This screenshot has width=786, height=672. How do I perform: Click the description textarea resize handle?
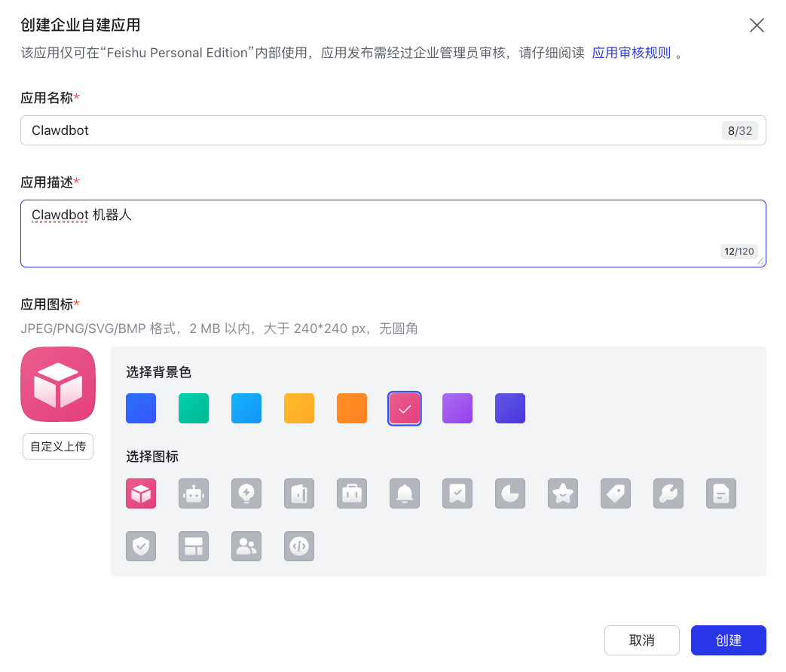tap(760, 261)
